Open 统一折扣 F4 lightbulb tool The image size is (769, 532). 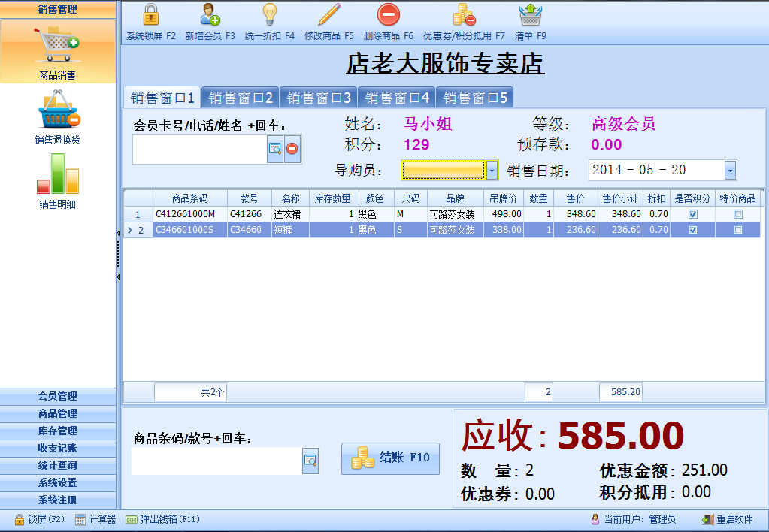pyautogui.click(x=269, y=16)
